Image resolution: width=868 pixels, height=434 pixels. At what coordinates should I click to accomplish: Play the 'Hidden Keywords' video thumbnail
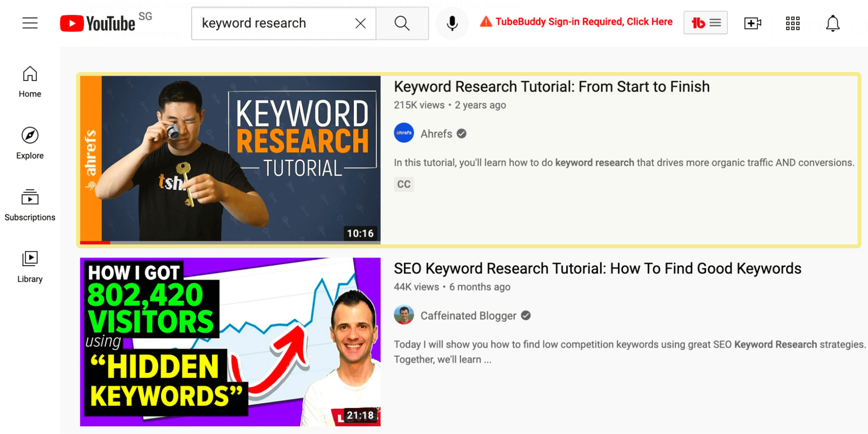pos(230,342)
